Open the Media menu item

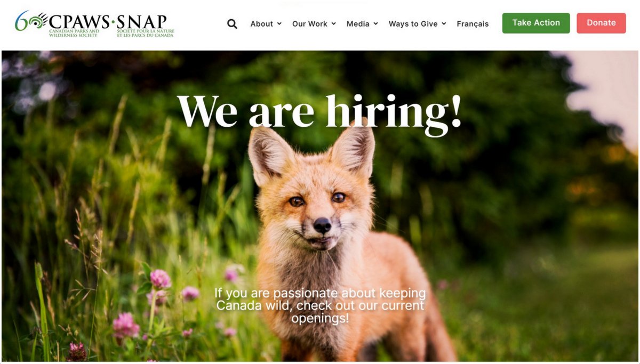(x=358, y=24)
